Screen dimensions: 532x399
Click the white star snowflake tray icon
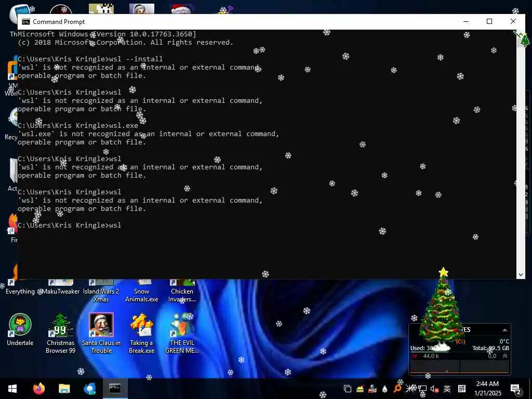(409, 389)
